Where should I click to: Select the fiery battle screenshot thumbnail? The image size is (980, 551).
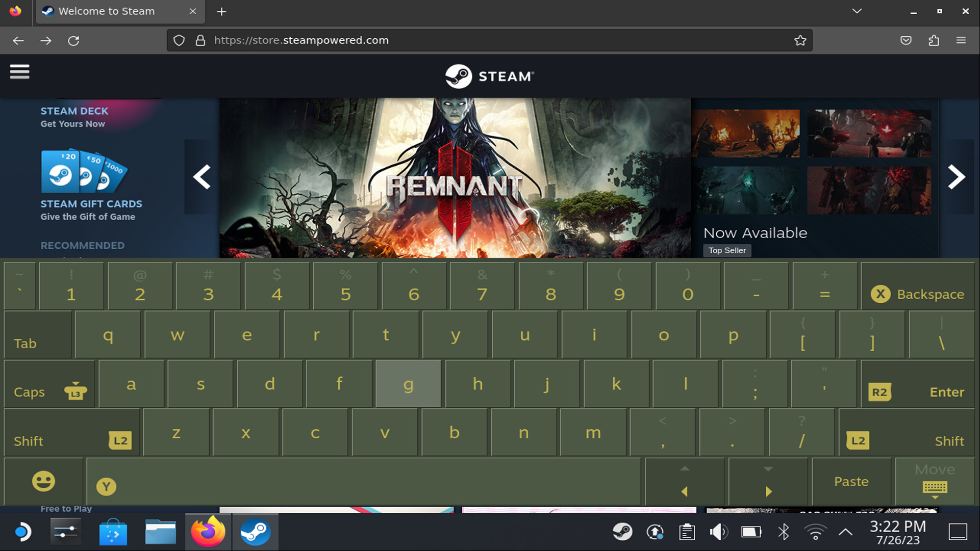746,134
